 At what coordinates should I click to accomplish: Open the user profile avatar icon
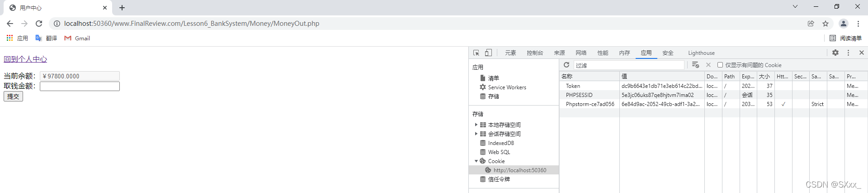[x=844, y=24]
